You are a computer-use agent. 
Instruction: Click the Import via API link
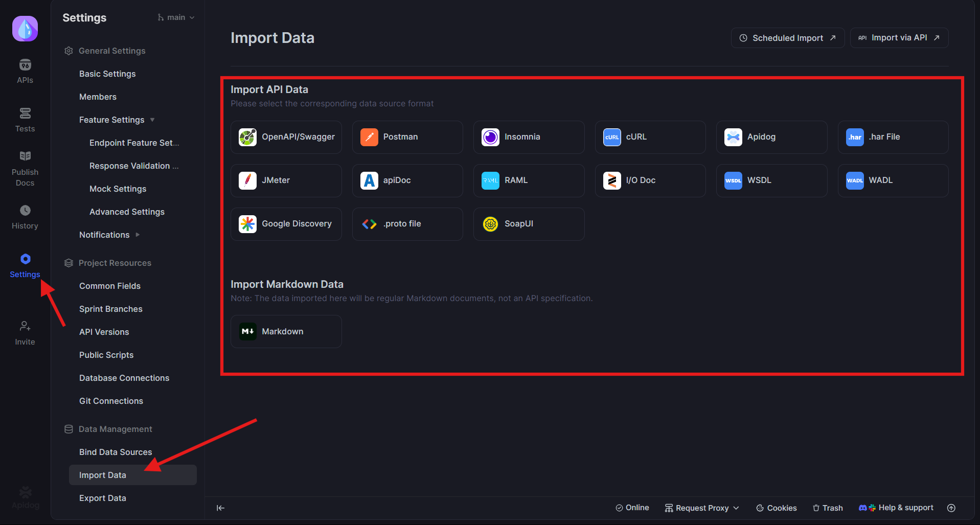[x=899, y=37]
